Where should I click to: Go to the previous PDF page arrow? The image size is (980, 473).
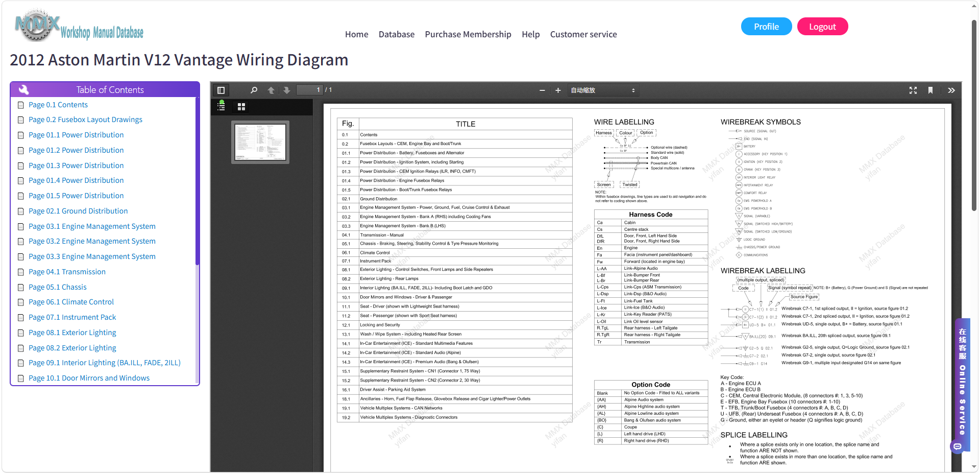pyautogui.click(x=271, y=90)
